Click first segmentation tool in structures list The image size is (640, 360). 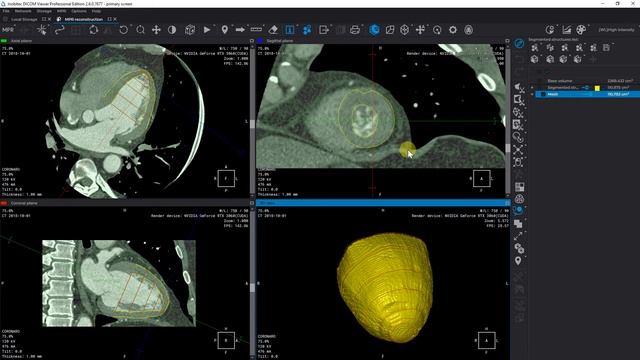tap(535, 48)
